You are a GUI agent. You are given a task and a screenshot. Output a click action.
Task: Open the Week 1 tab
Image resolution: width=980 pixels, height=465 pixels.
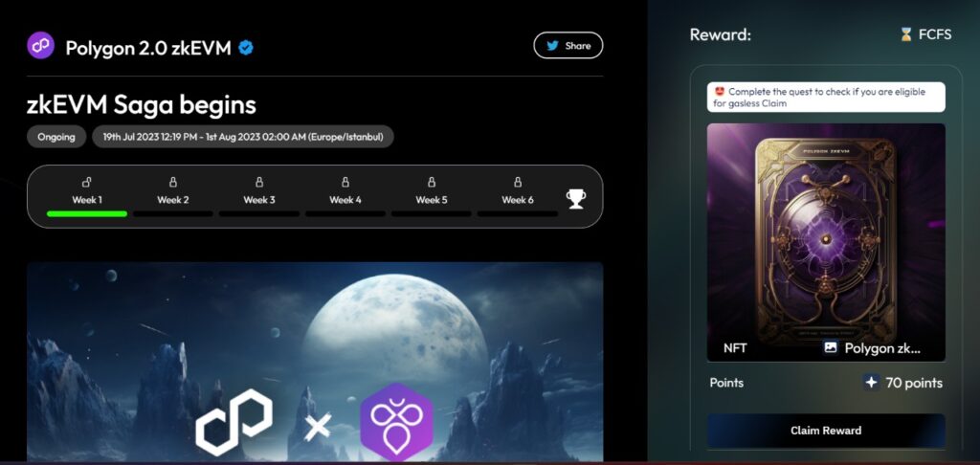pos(87,195)
